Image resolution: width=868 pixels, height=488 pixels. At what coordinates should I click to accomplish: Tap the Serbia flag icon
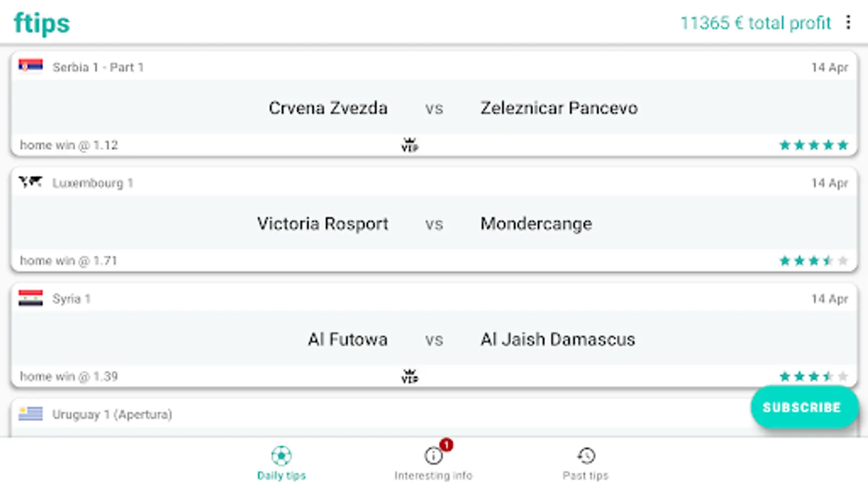[30, 66]
